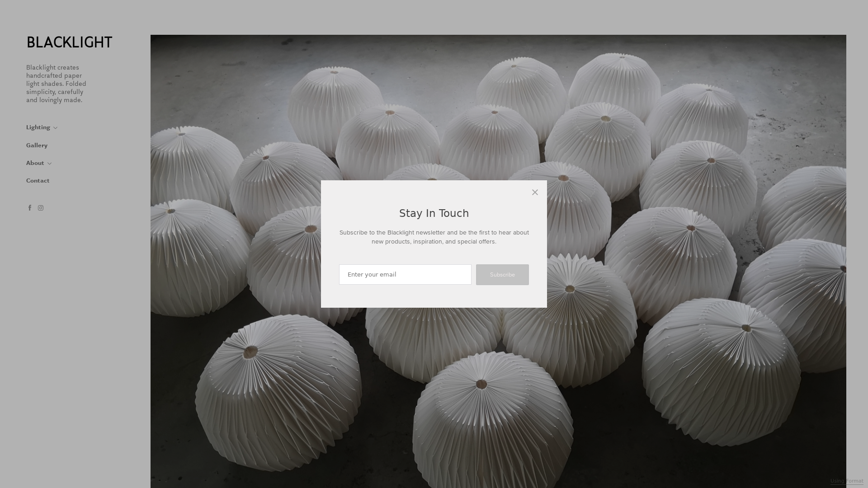Expand the About menu
This screenshot has width=868, height=488.
pyautogui.click(x=38, y=163)
